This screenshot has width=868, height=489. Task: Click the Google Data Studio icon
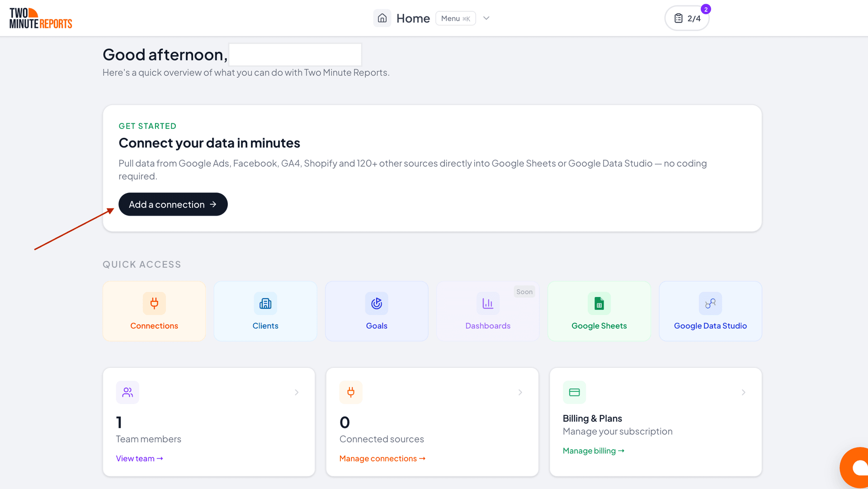click(710, 303)
